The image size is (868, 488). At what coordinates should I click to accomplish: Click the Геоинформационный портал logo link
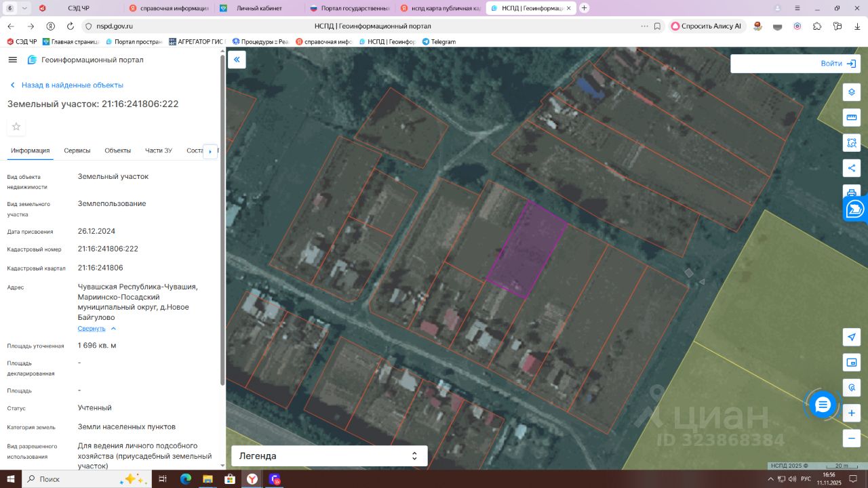(85, 60)
